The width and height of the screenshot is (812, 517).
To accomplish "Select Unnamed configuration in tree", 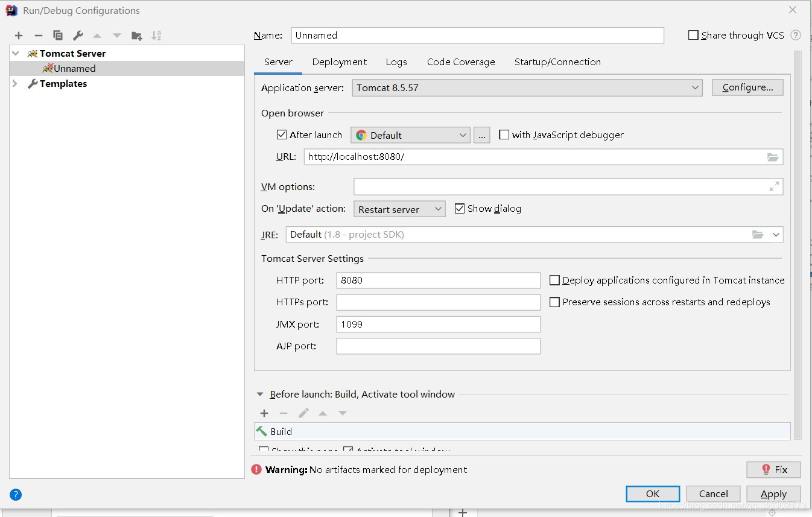I will (127, 69).
